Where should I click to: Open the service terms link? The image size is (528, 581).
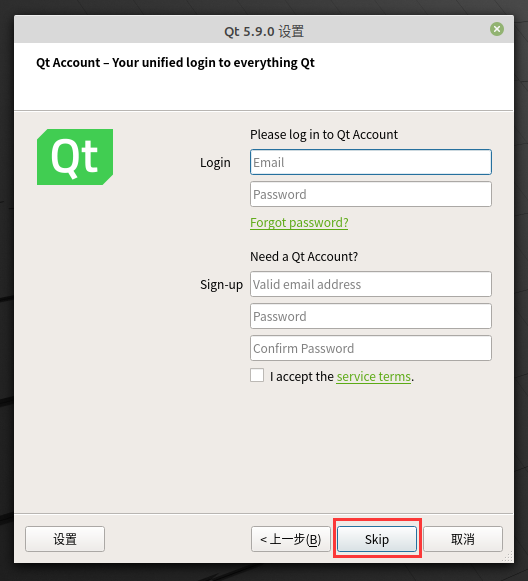[x=373, y=377]
